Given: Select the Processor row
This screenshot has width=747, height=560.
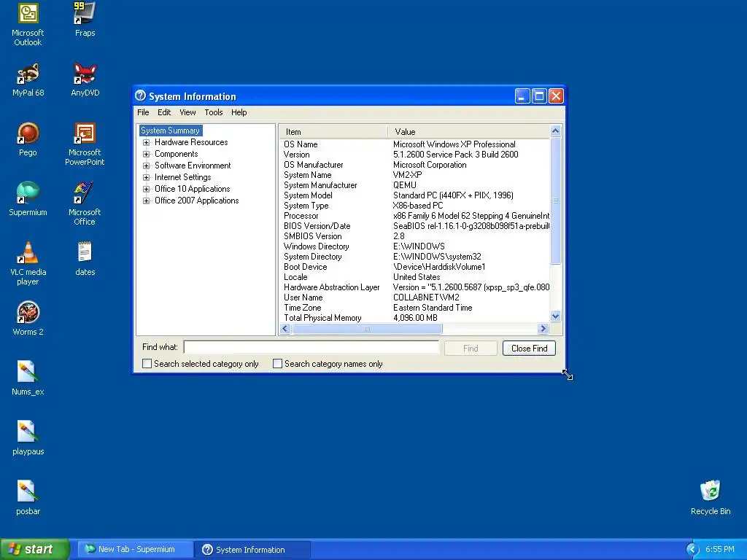Looking at the screenshot, I should 414,216.
